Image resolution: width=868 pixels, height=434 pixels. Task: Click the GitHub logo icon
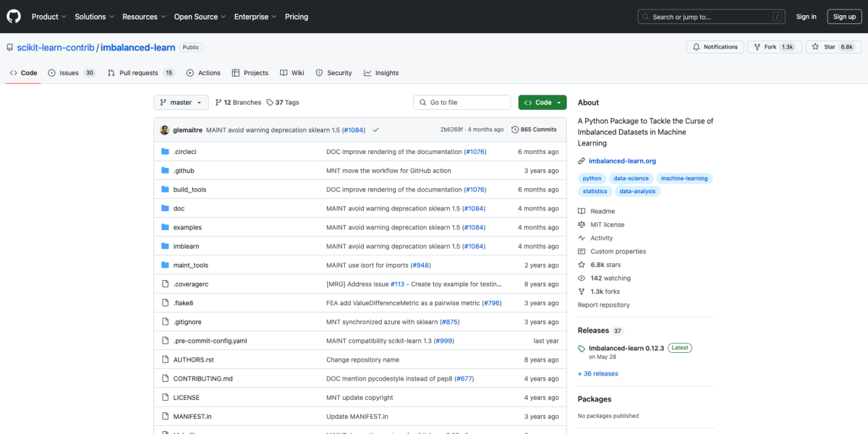14,17
